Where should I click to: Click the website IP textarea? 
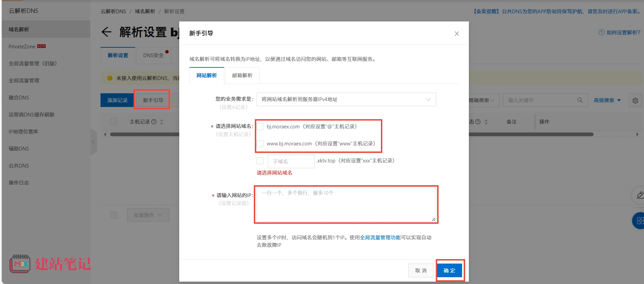click(346, 204)
